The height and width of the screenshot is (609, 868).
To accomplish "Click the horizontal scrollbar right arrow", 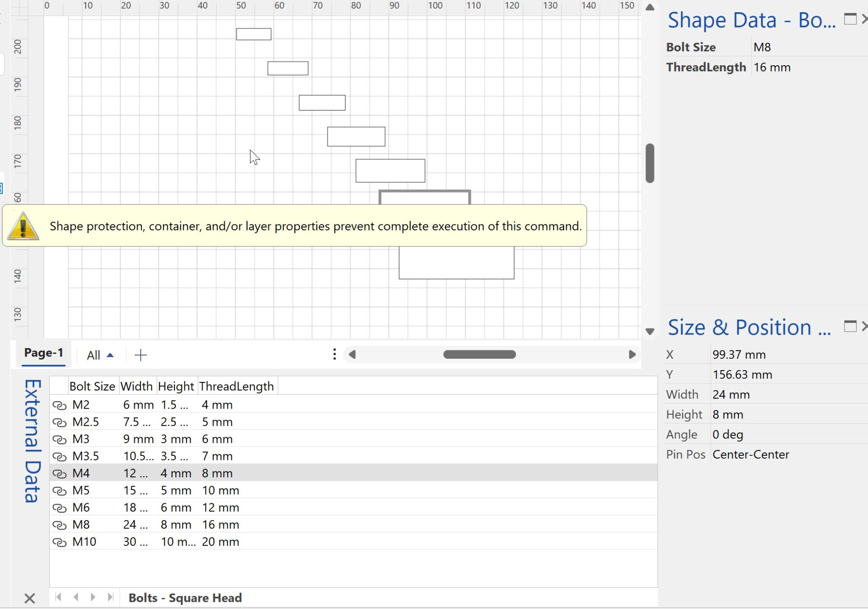I will point(632,355).
